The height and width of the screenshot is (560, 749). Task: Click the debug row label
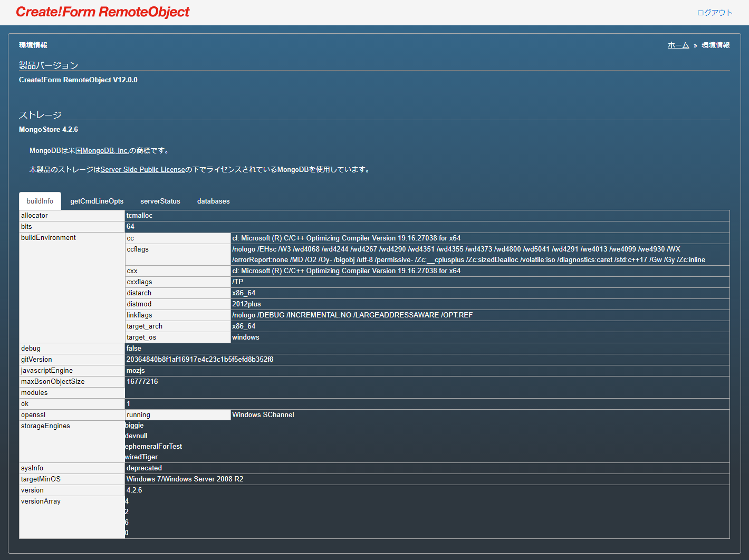pyautogui.click(x=72, y=349)
